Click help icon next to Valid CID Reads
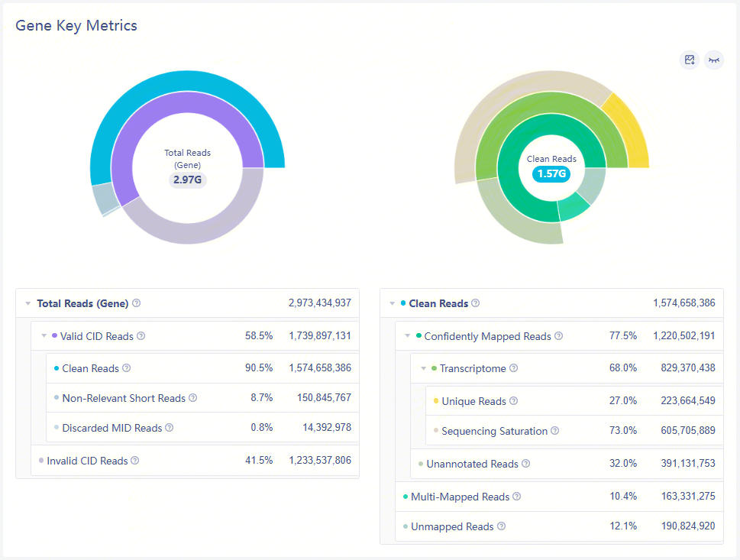The width and height of the screenshot is (740, 560). point(141,336)
